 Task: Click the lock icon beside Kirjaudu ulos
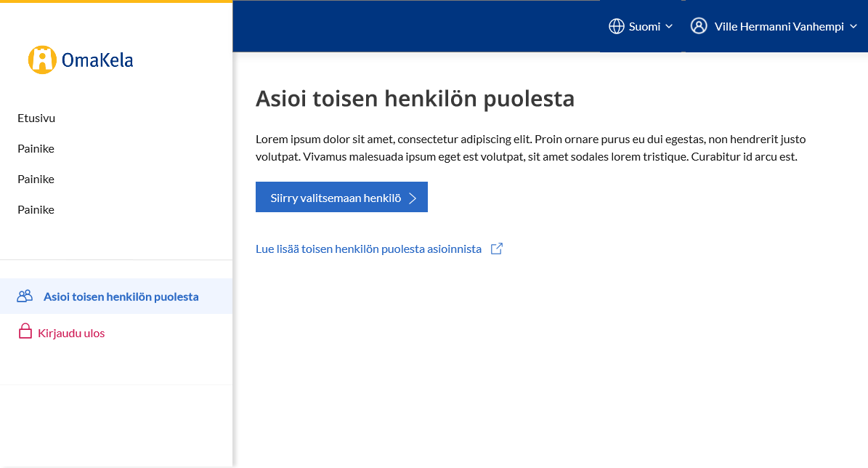point(25,333)
